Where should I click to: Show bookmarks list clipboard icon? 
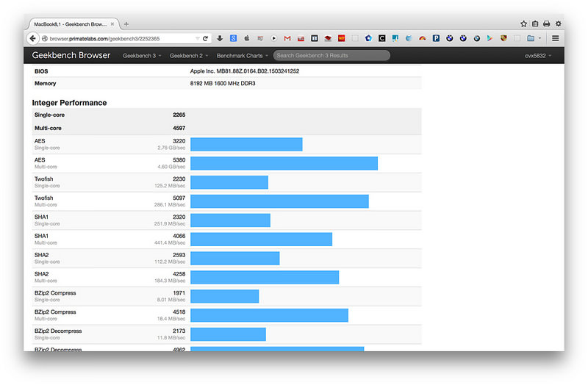[535, 24]
